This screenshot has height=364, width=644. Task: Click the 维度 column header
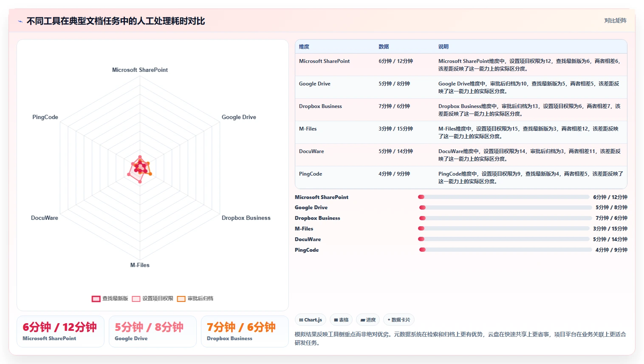pos(304,47)
